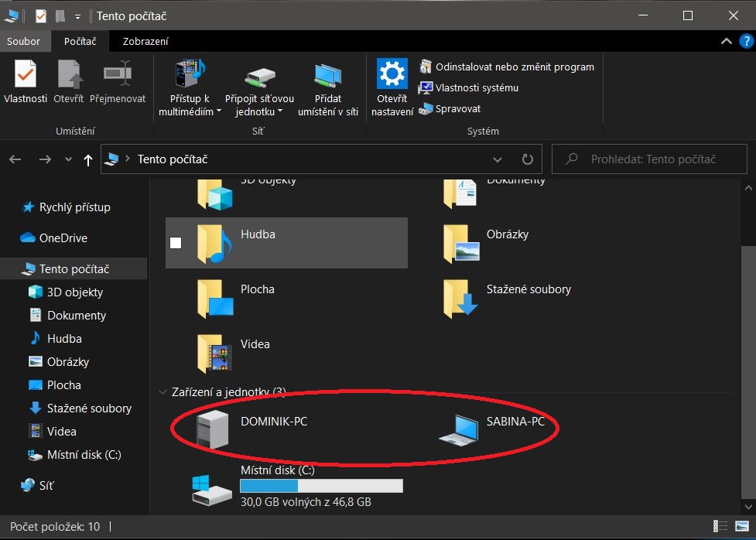
Task: Select the DOMINIK-PC device
Action: 251,429
